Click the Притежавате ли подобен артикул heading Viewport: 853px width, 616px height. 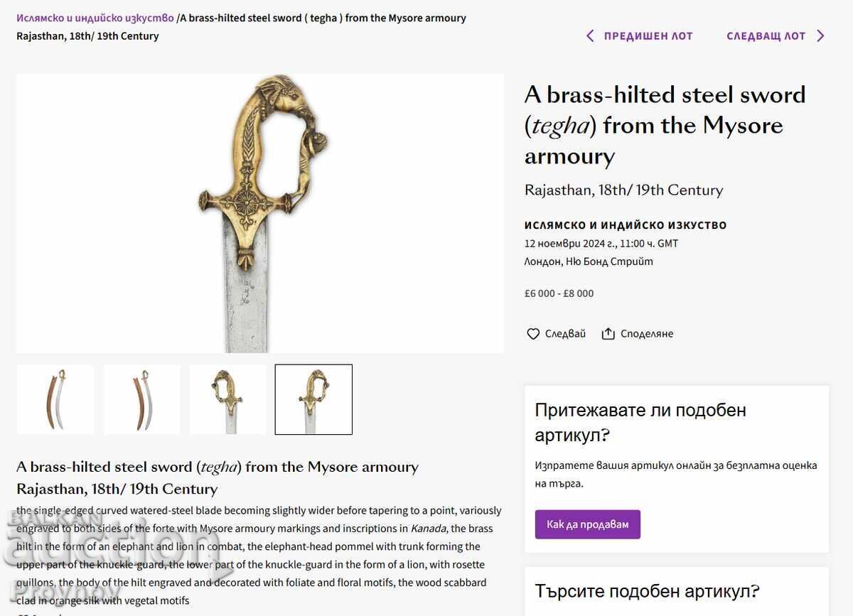coord(640,422)
